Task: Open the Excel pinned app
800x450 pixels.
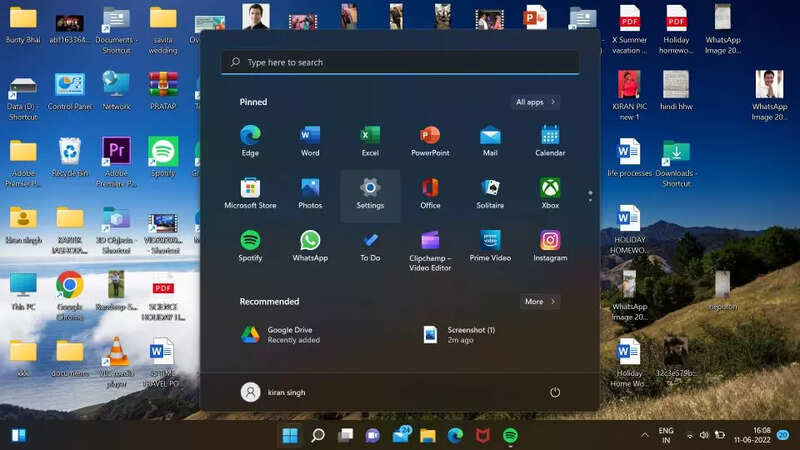Action: pos(370,141)
